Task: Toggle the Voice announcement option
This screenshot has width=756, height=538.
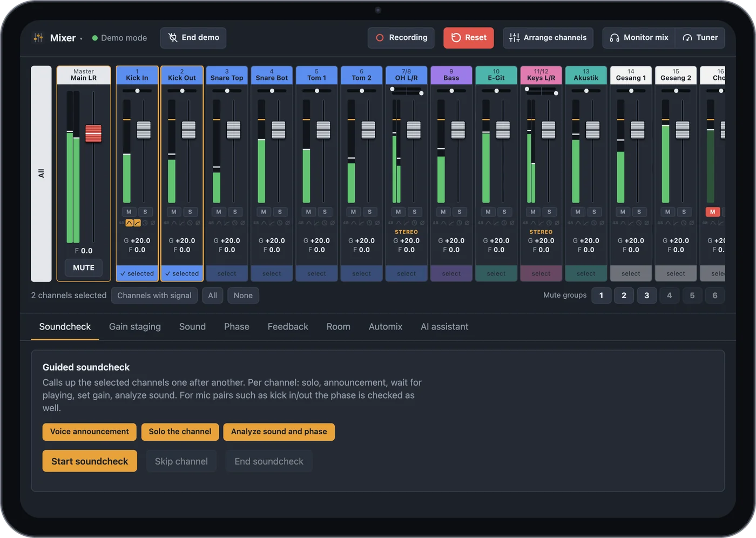Action: [90, 432]
